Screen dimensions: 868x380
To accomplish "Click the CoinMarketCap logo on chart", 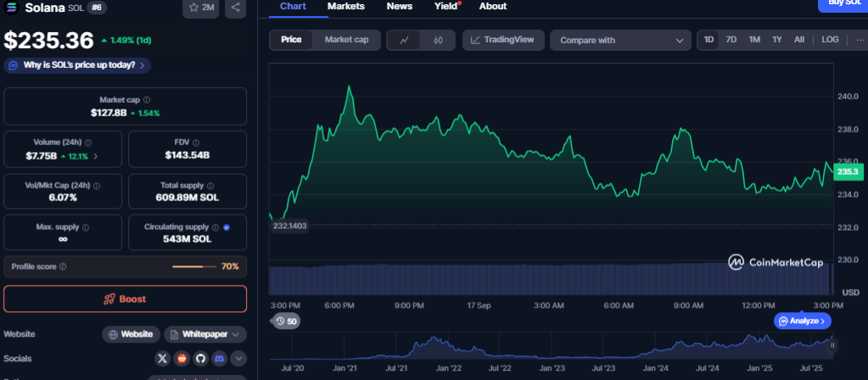I will pos(775,262).
